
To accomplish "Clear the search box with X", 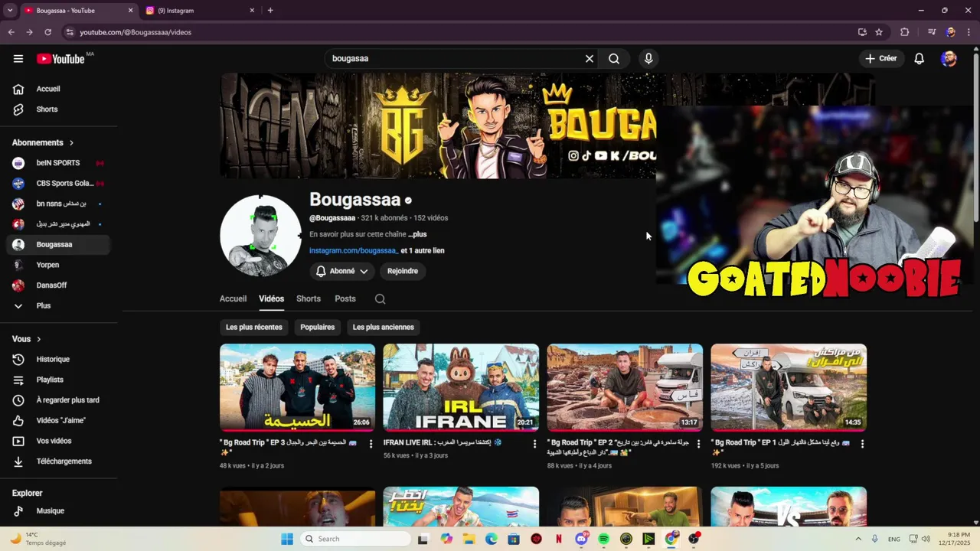I will [590, 59].
